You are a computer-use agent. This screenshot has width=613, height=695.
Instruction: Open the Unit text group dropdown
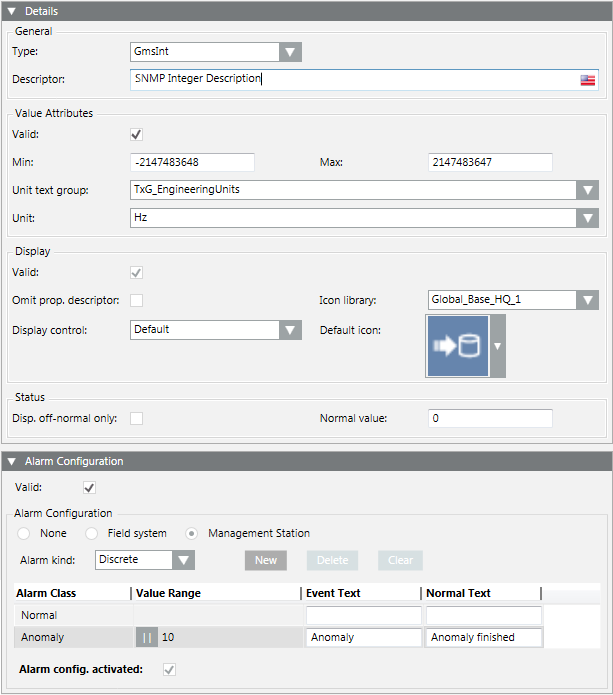(587, 190)
